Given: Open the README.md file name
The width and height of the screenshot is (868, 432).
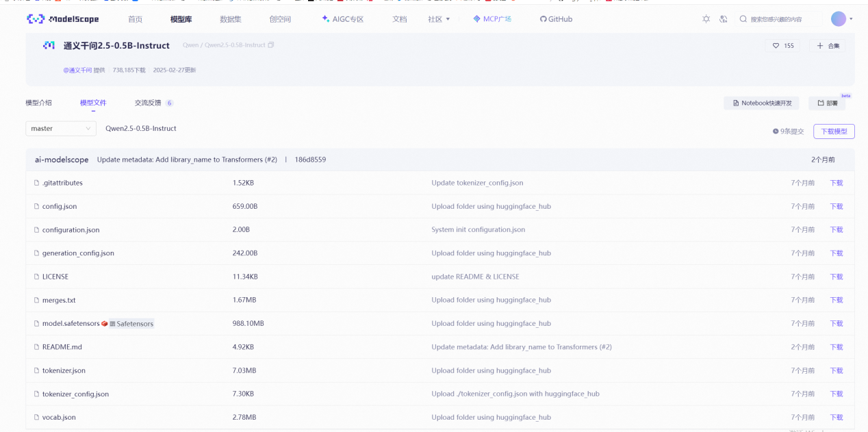Looking at the screenshot, I should [62, 347].
